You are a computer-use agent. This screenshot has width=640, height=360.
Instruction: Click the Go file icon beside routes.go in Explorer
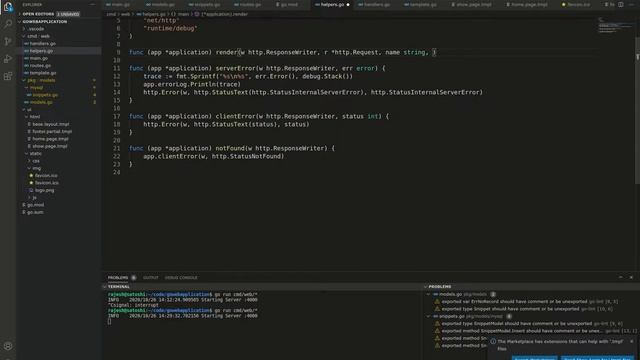point(27,66)
